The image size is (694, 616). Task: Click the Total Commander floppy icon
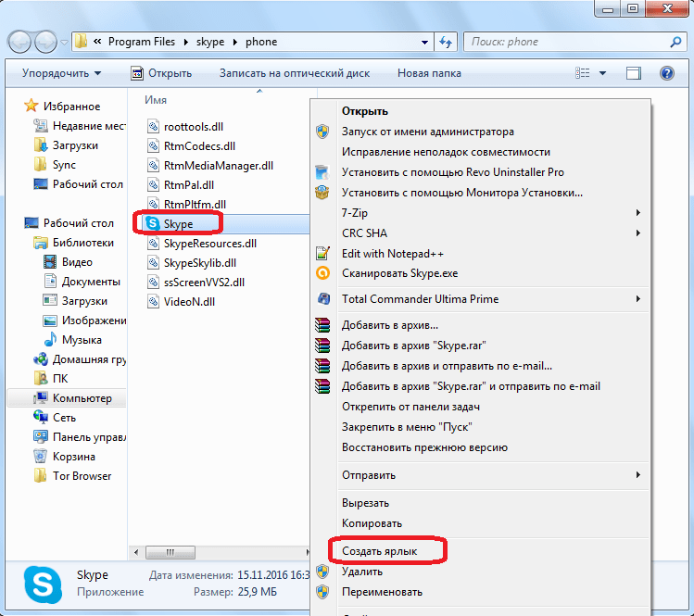click(x=323, y=298)
